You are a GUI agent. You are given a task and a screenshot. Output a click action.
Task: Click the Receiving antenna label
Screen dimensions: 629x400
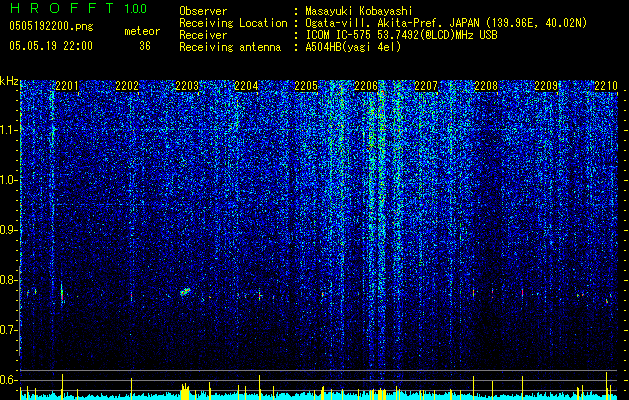[230, 47]
